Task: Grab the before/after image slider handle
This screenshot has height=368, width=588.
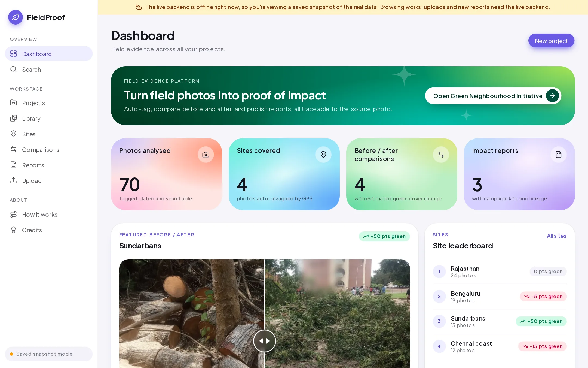Action: click(264, 341)
